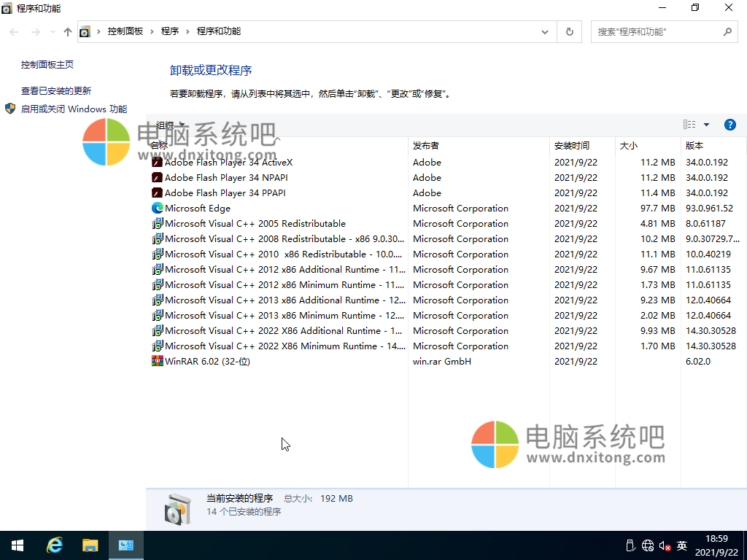The image size is (747, 560).
Task: Open the view options dropdown arrow
Action: pos(706,125)
